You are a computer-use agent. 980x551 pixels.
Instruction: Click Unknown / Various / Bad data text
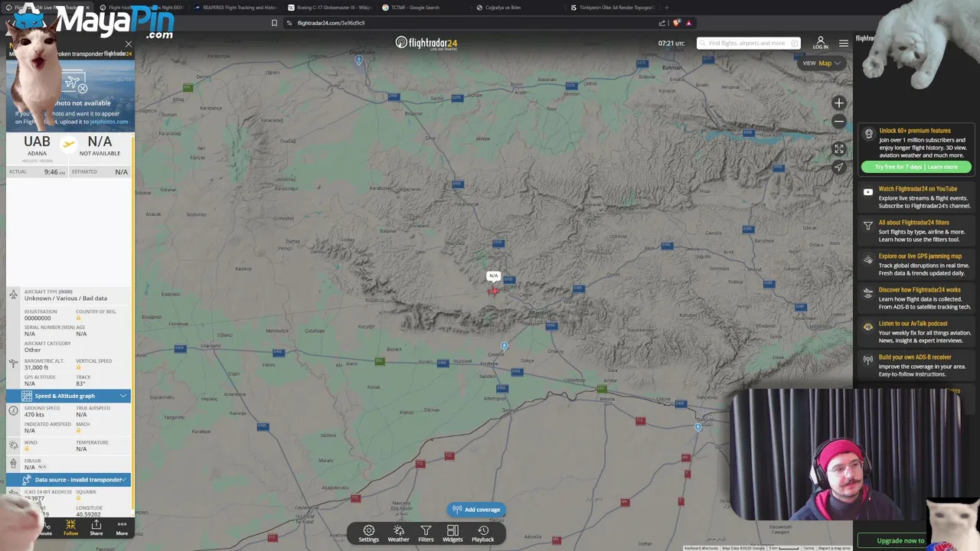pos(66,298)
